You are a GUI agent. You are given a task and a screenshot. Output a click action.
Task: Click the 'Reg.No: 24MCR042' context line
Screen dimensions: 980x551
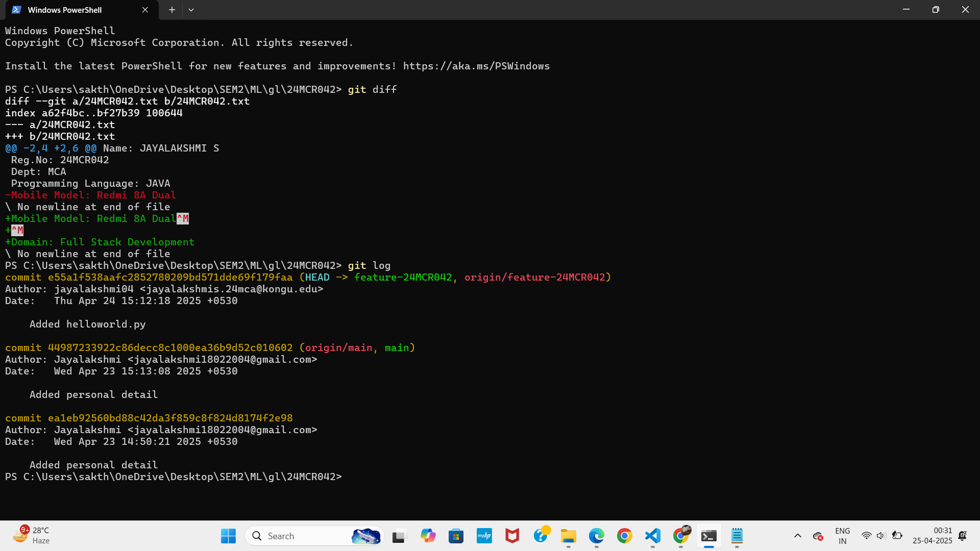coord(60,160)
